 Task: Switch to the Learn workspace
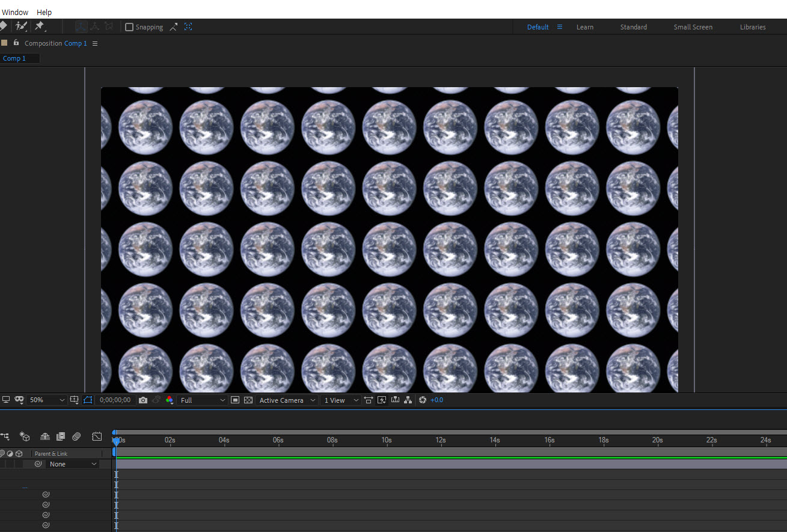(585, 27)
